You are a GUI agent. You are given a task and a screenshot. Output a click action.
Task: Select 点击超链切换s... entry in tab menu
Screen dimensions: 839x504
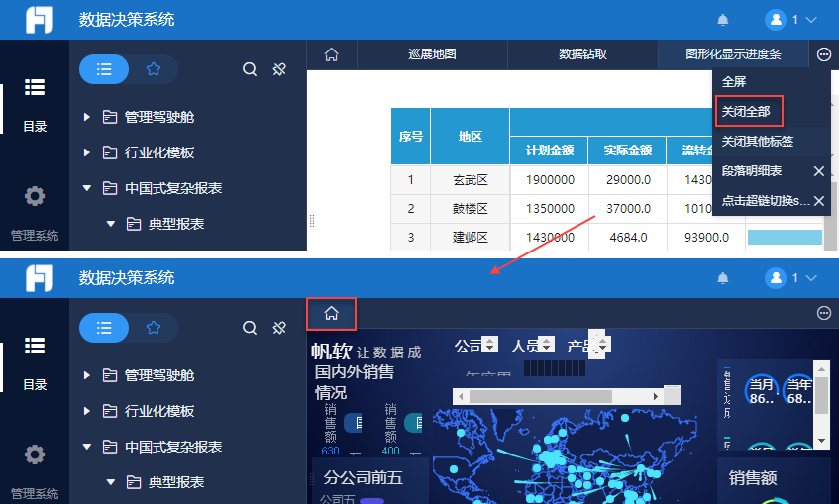point(765,201)
